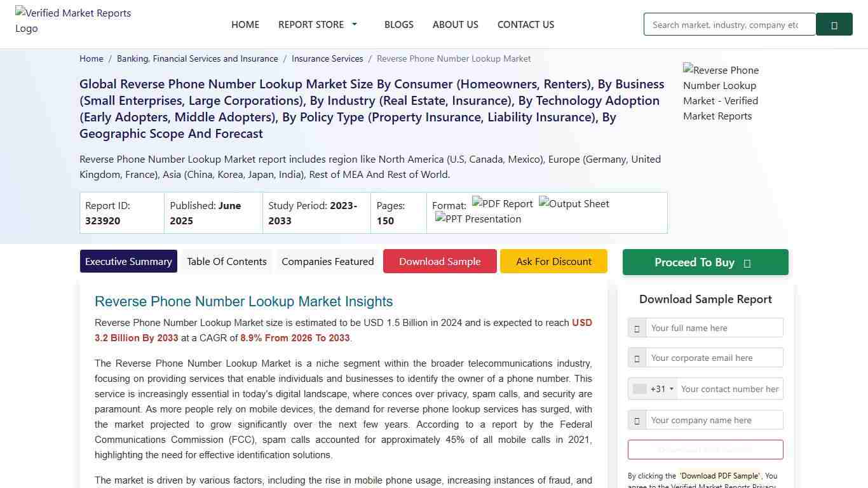This screenshot has height=488, width=868.
Task: Click the Verified Market Reports logo
Action: pyautogui.click(x=73, y=20)
